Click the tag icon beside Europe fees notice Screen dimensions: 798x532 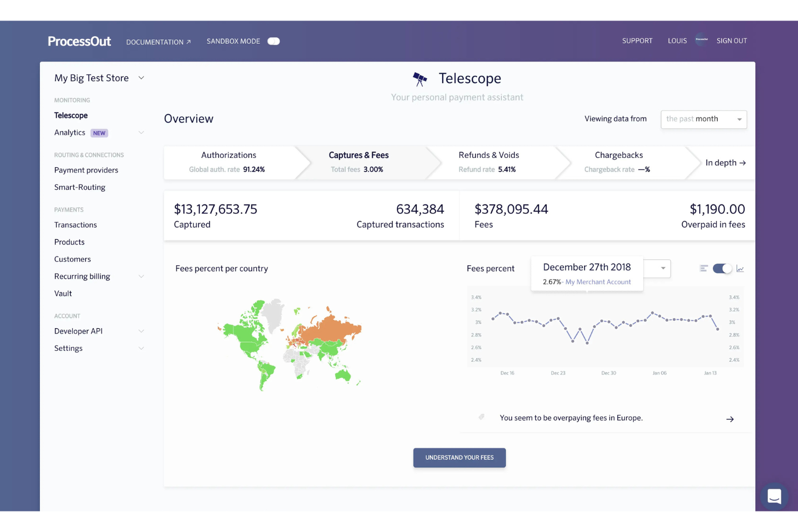[481, 417]
